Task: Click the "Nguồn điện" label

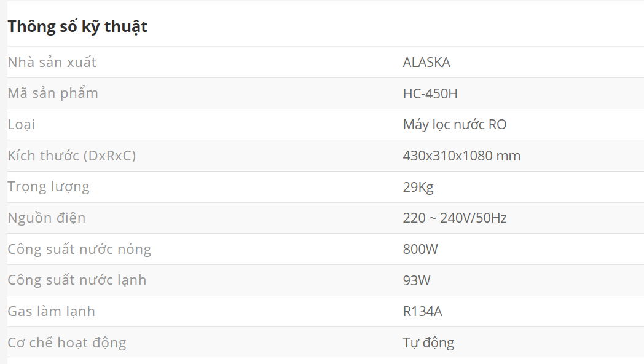Action: [x=47, y=218]
